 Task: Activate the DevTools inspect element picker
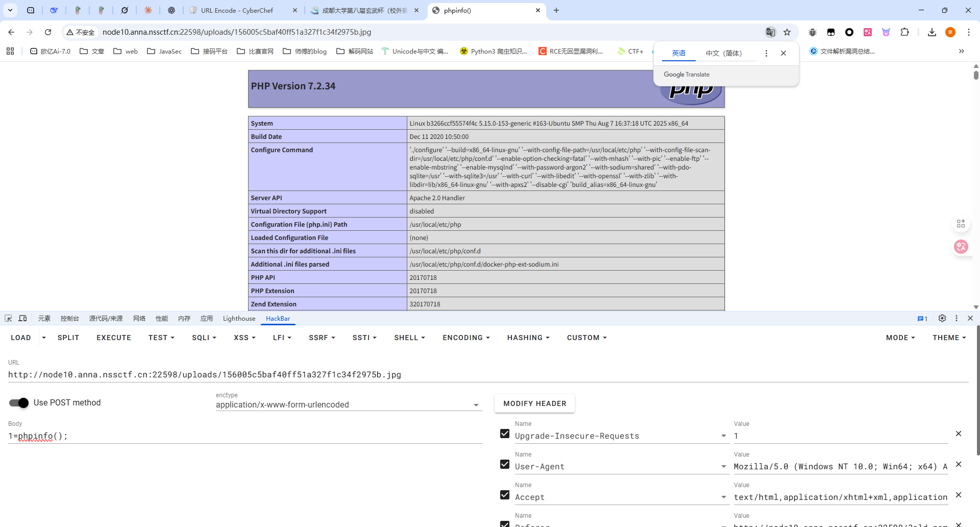pos(8,318)
